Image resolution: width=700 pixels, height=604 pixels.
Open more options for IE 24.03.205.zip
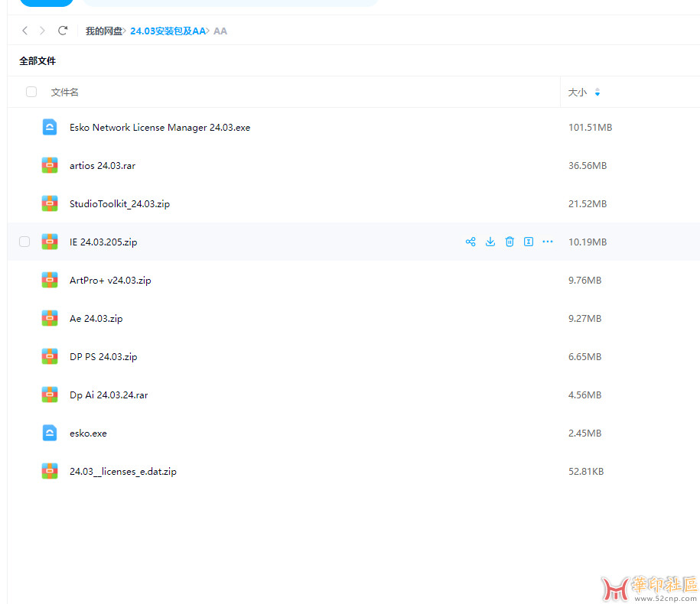click(x=548, y=242)
